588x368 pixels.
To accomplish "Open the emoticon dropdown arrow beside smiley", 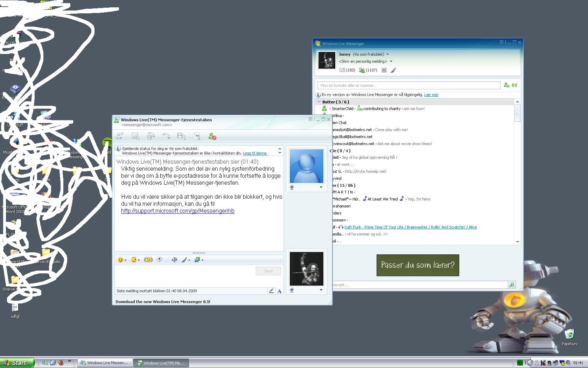I will (125, 260).
